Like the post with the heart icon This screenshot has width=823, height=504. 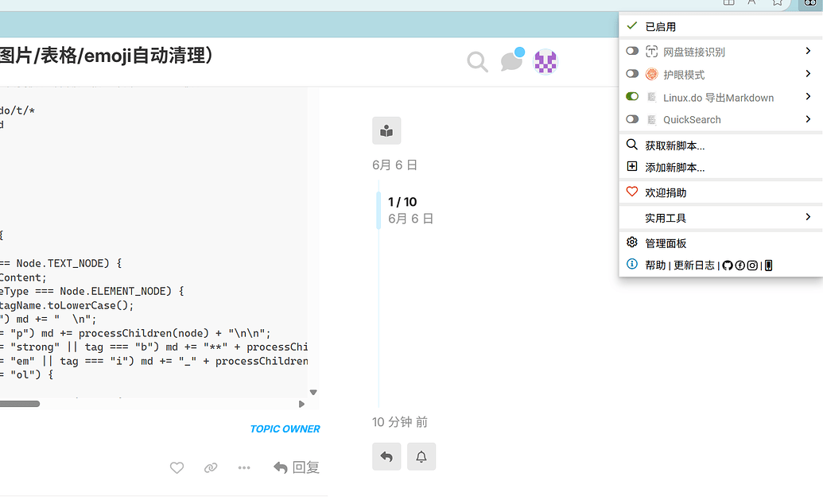177,467
